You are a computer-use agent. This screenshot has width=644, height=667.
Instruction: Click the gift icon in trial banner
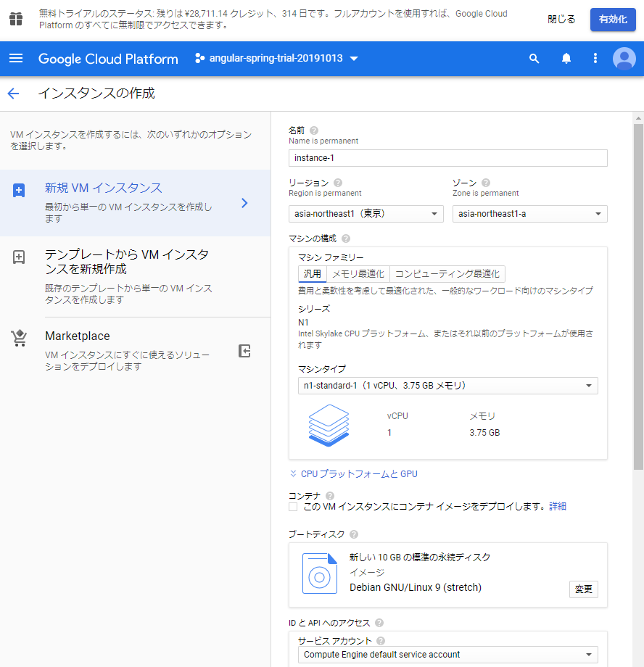[x=16, y=19]
